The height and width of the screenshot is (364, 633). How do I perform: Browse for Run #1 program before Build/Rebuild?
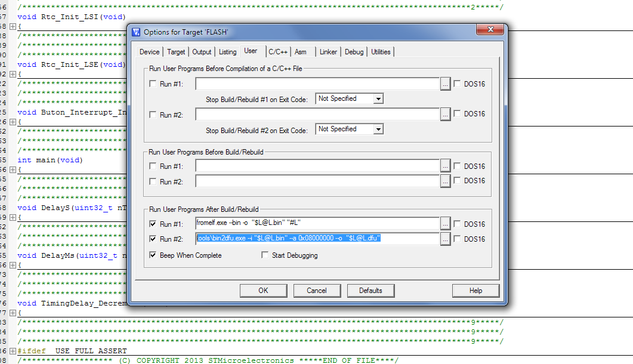(445, 166)
